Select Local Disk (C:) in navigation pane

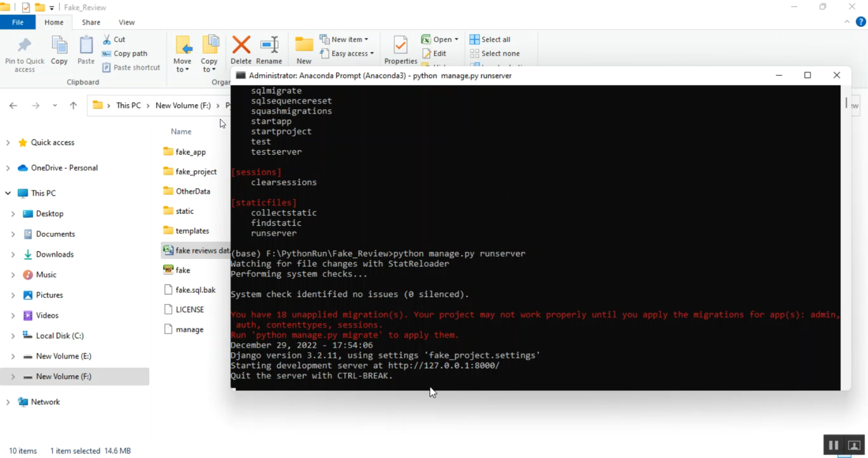coord(60,336)
